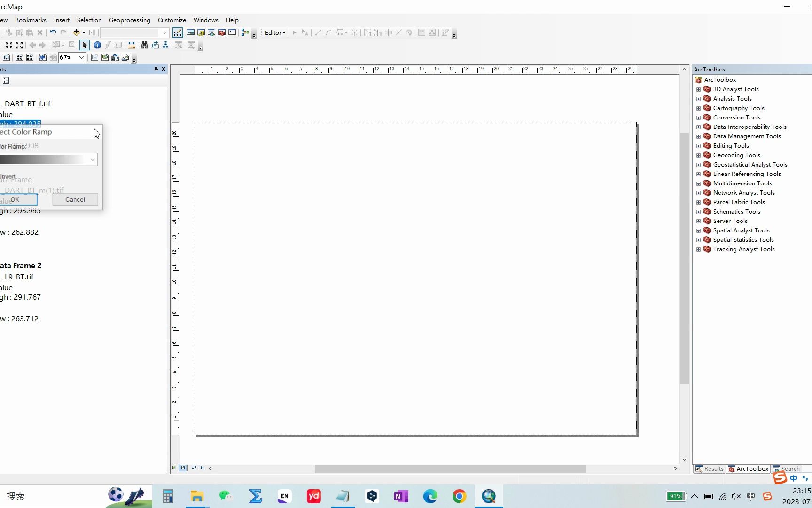The height and width of the screenshot is (508, 812).
Task: Close the table of contents panel
Action: pos(164,69)
